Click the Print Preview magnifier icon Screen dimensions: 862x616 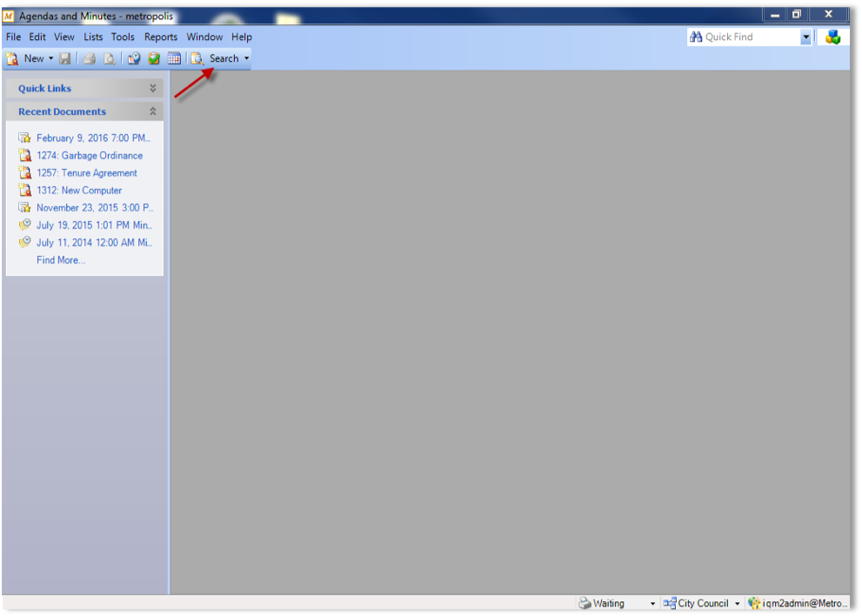(x=110, y=58)
